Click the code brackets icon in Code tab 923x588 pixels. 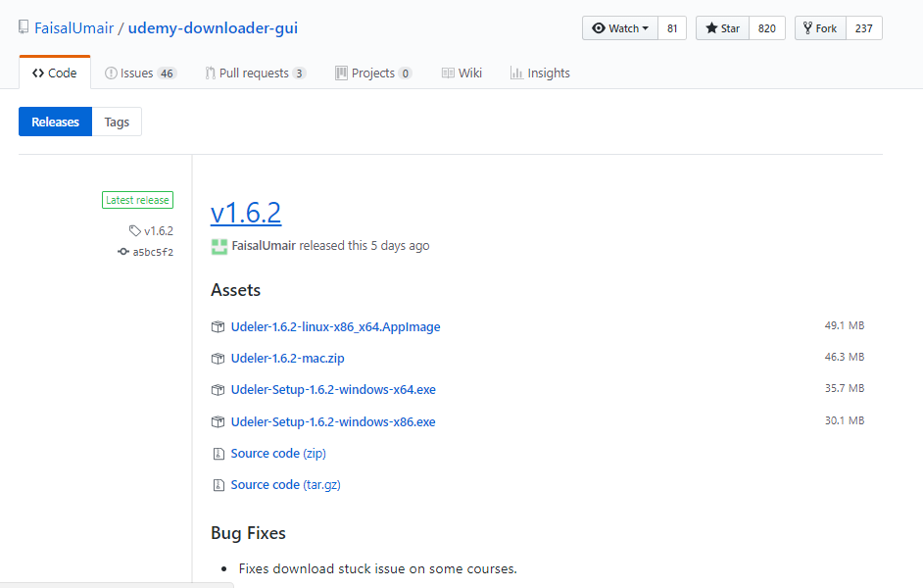tap(38, 73)
